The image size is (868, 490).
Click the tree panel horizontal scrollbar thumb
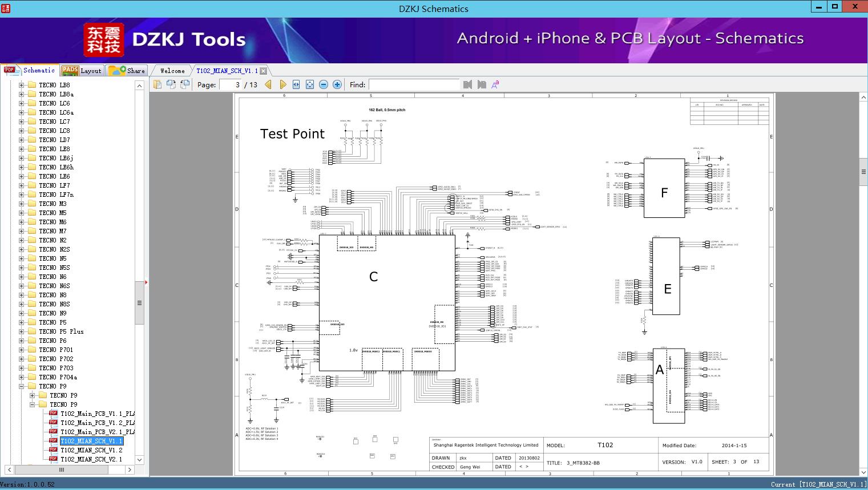[62, 470]
